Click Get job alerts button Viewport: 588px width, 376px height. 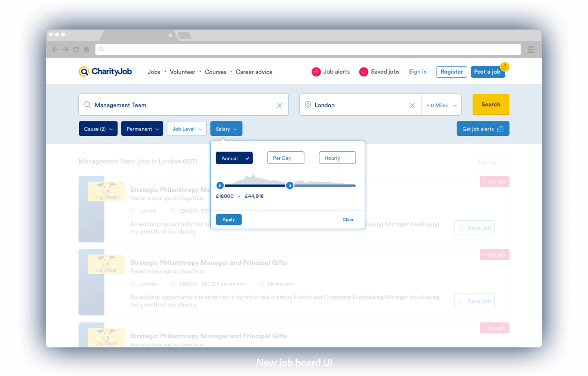click(x=483, y=129)
